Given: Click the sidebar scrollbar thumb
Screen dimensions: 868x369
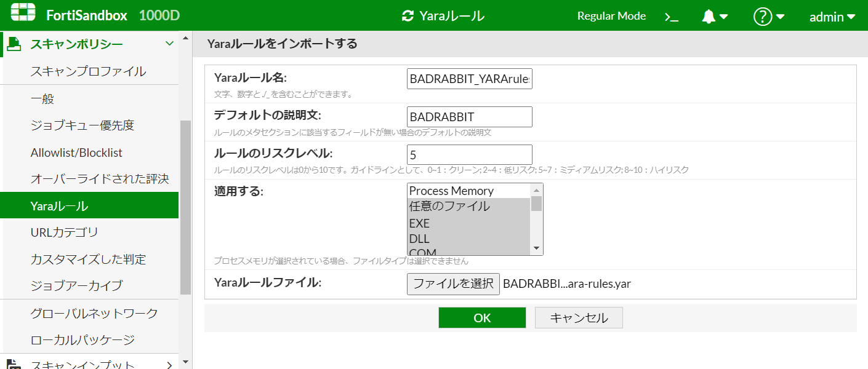Looking at the screenshot, I should pos(185,207).
